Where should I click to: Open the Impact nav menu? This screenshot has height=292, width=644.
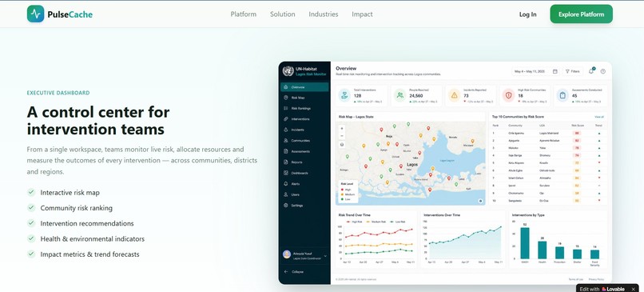(x=362, y=14)
